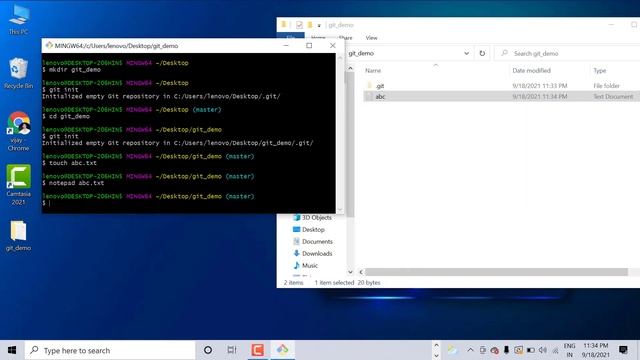Click the horizontal scrollbar in file list

point(496,272)
